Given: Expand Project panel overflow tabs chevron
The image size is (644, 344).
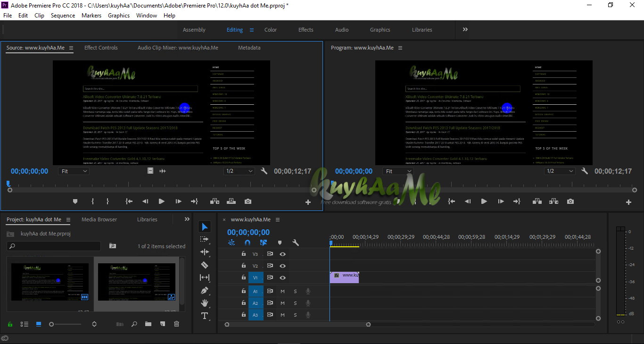Looking at the screenshot, I should point(187,219).
